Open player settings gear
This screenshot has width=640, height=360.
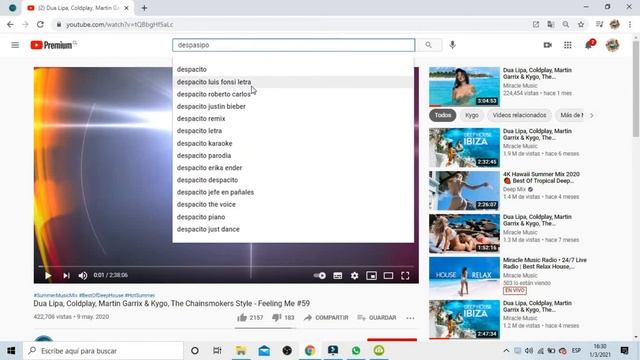[x=355, y=276]
